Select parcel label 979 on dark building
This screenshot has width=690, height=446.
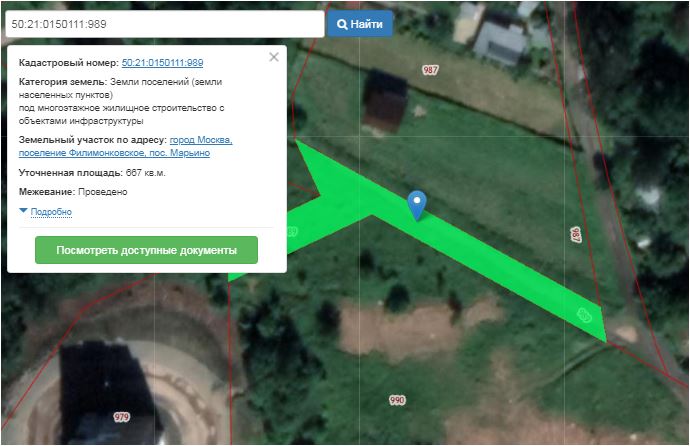[x=121, y=417]
